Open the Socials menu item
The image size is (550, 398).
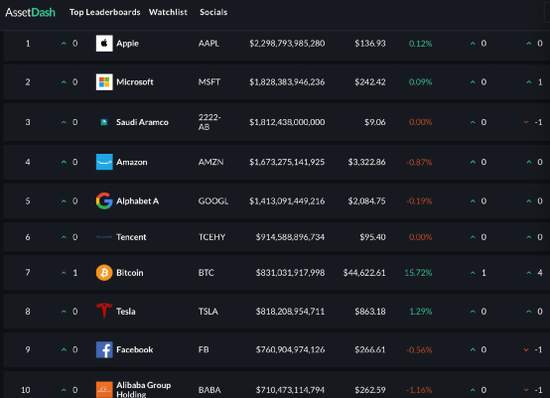tap(214, 12)
